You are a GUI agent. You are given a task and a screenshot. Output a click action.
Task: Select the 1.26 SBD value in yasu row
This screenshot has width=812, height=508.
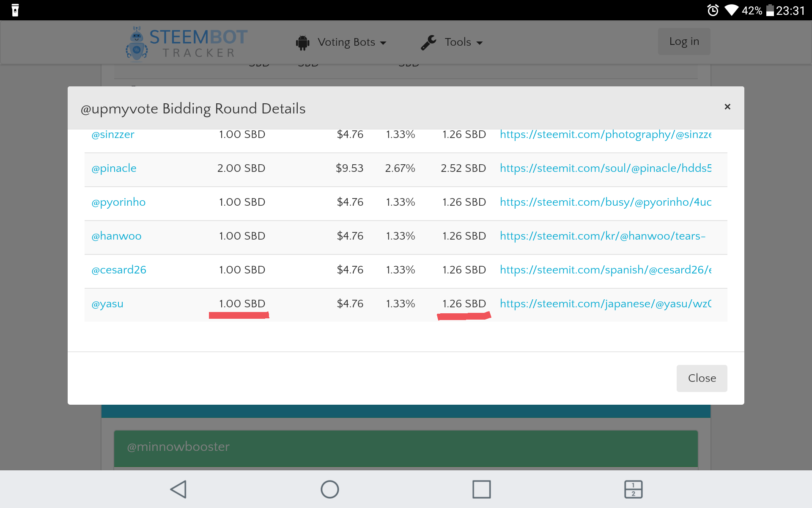(x=464, y=304)
